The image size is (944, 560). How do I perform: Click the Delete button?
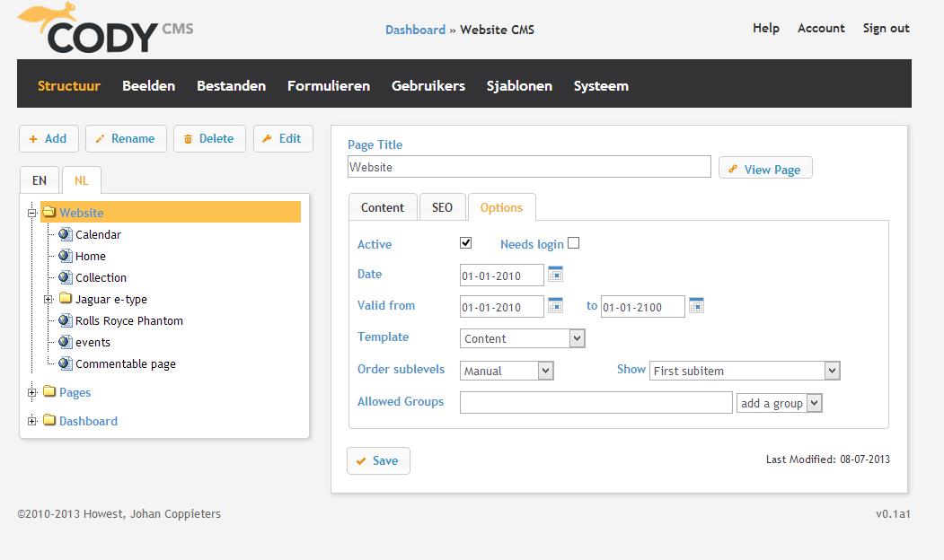[x=209, y=138]
